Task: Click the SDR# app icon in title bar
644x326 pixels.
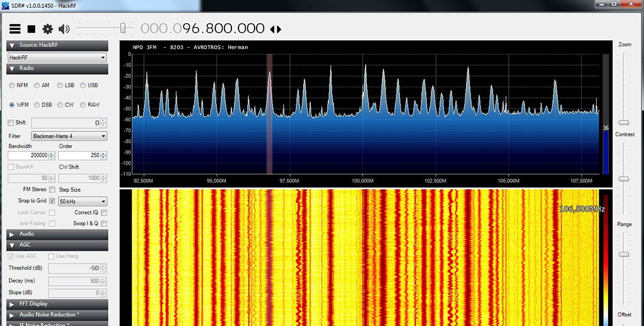Action: click(6, 5)
